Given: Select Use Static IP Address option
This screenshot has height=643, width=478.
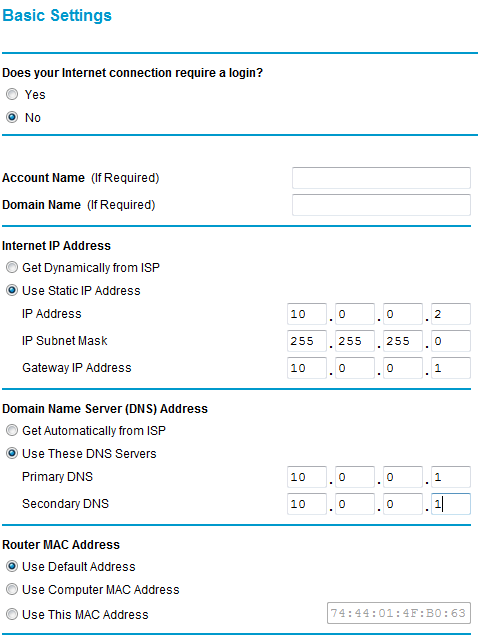Looking at the screenshot, I should pos(12,290).
